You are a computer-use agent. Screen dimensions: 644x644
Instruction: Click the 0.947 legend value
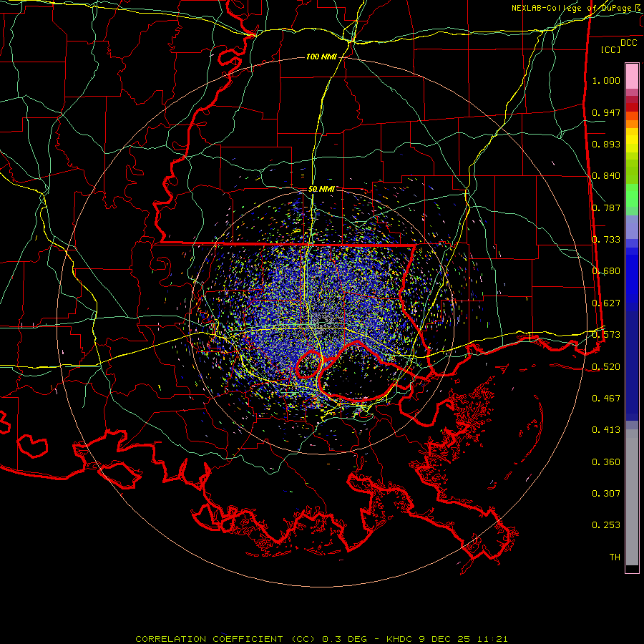pos(606,112)
